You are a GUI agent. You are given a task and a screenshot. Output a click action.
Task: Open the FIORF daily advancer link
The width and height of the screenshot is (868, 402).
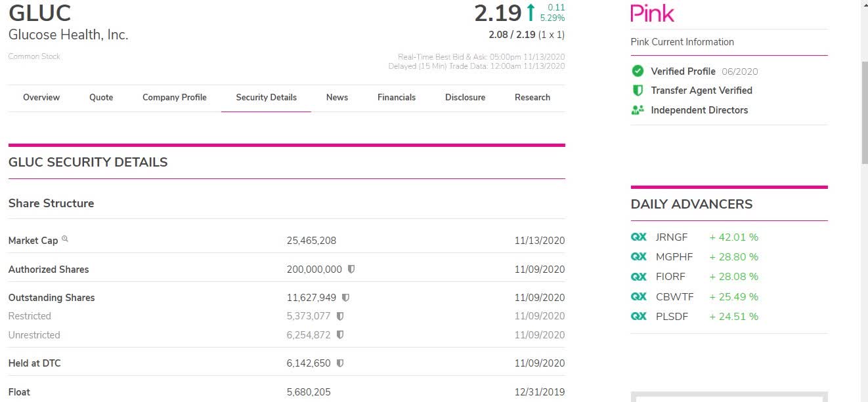coord(670,277)
